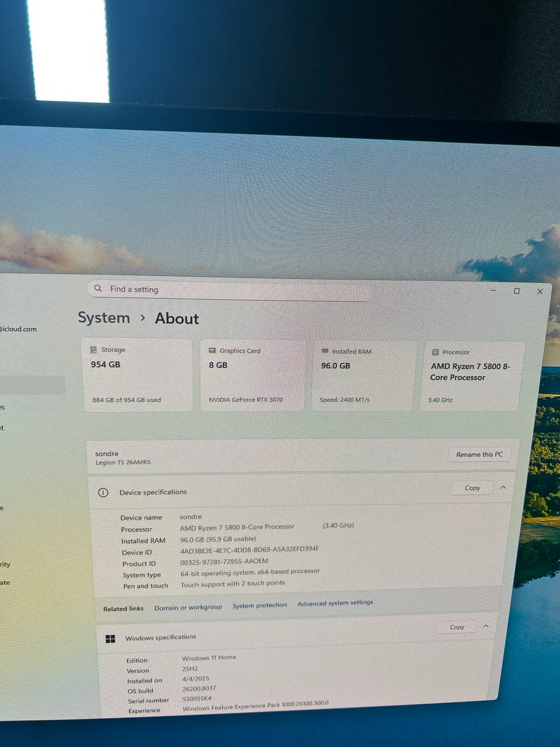Click Touch support with 2 touch points
This screenshot has height=747, width=560.
[x=233, y=583]
